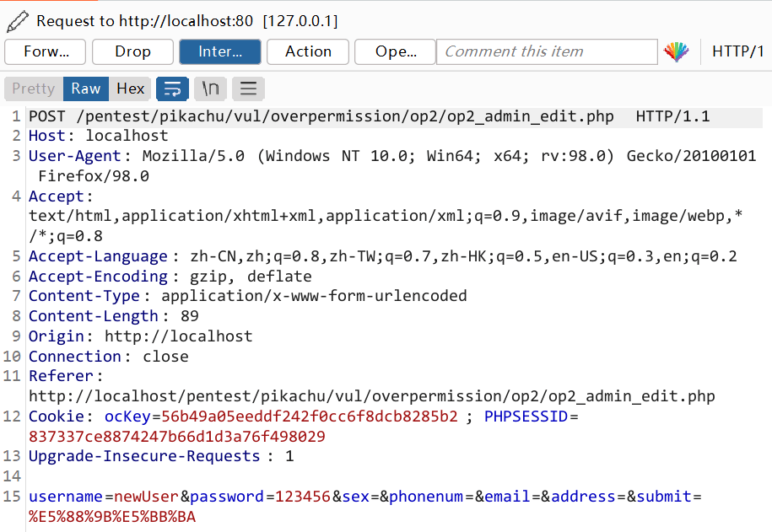This screenshot has height=532, width=772.
Task: Click the Content-Length value 89
Action: (190, 316)
